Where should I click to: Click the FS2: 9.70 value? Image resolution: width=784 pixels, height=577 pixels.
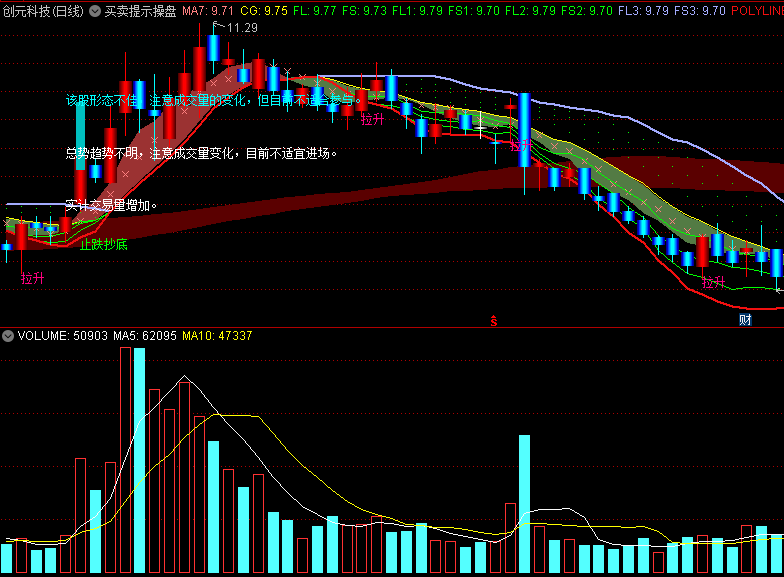click(586, 10)
